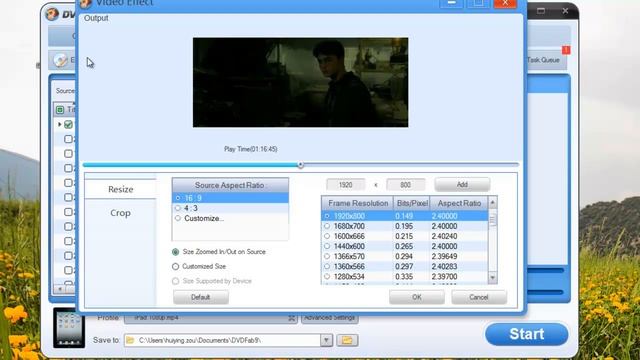
Task: Select the 1440x600 resolution row
Action: click(x=404, y=246)
